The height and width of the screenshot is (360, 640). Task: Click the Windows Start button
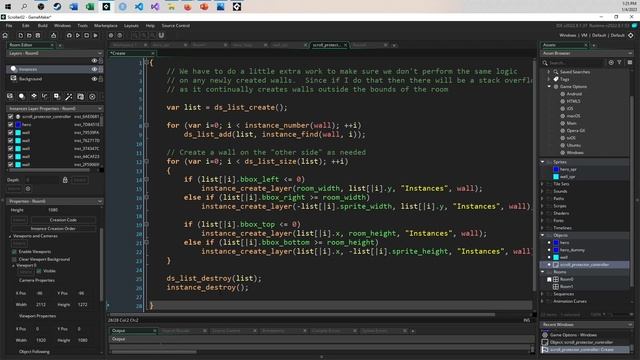click(8, 7)
